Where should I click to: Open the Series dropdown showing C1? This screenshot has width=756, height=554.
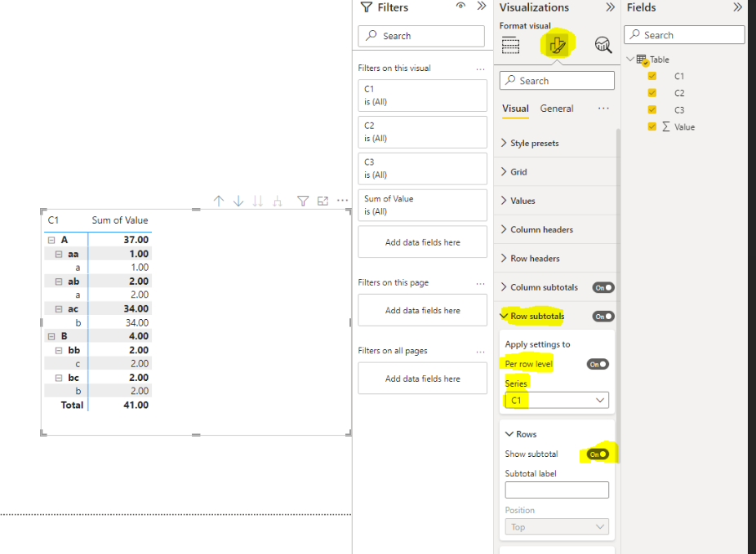pyautogui.click(x=557, y=401)
